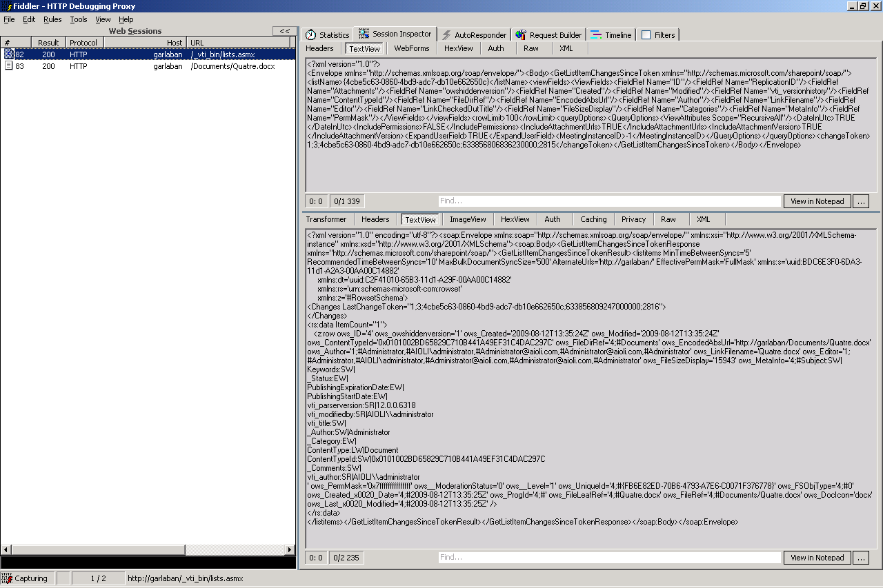The height and width of the screenshot is (588, 883).
Task: Open the Timeline tab
Action: [x=611, y=35]
